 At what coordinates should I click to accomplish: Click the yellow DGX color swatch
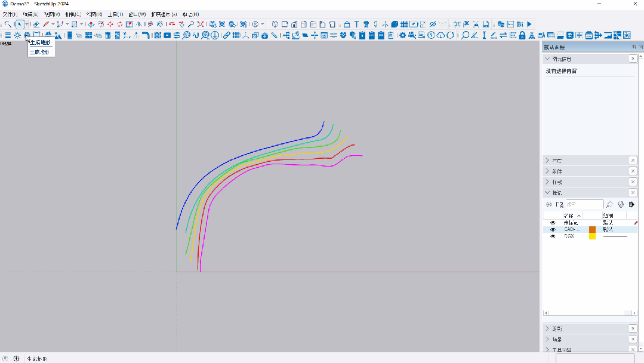[592, 236]
